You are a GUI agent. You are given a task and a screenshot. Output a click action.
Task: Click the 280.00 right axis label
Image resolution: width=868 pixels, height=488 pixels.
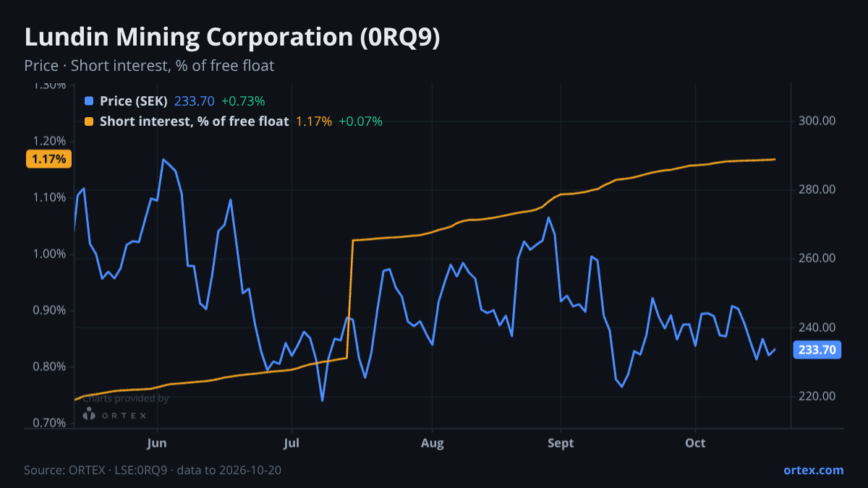[817, 189]
